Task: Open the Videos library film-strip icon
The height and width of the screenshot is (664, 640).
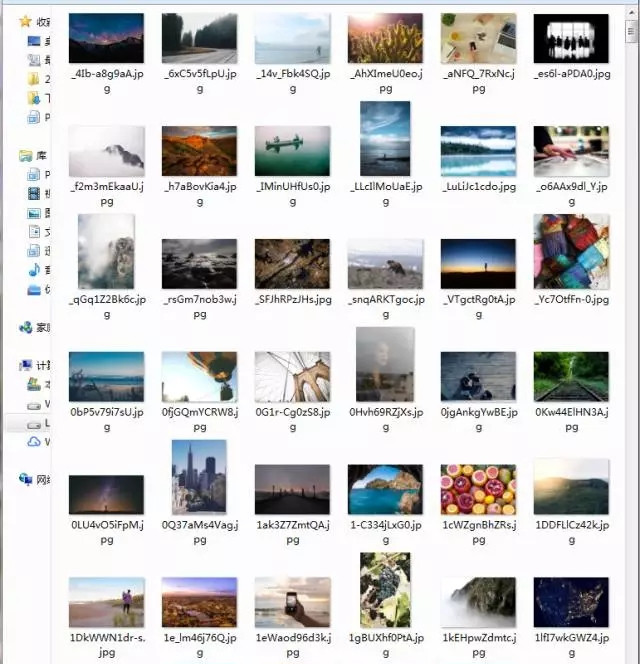Action: coord(34,194)
